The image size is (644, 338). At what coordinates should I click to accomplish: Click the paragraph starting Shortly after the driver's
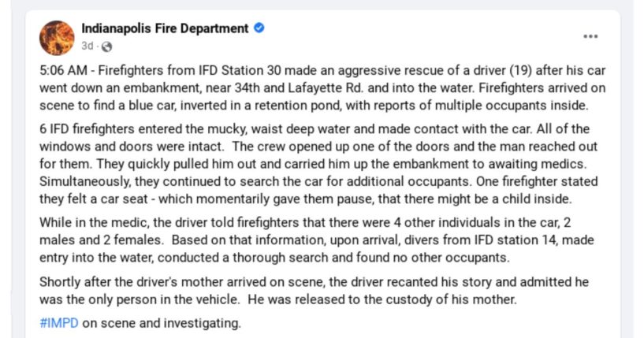coord(315,291)
